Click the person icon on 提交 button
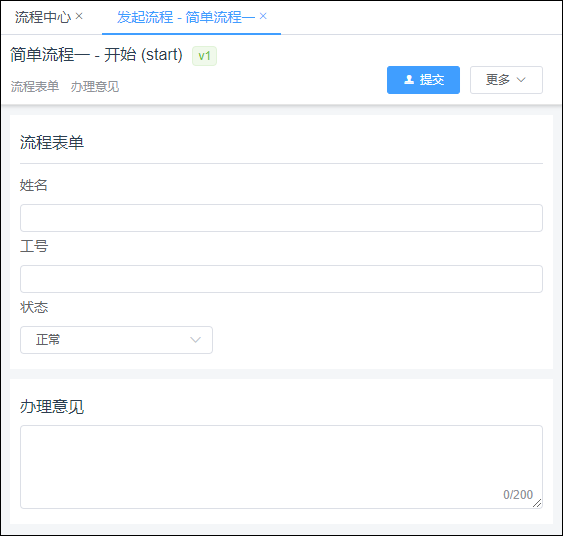 (409, 80)
